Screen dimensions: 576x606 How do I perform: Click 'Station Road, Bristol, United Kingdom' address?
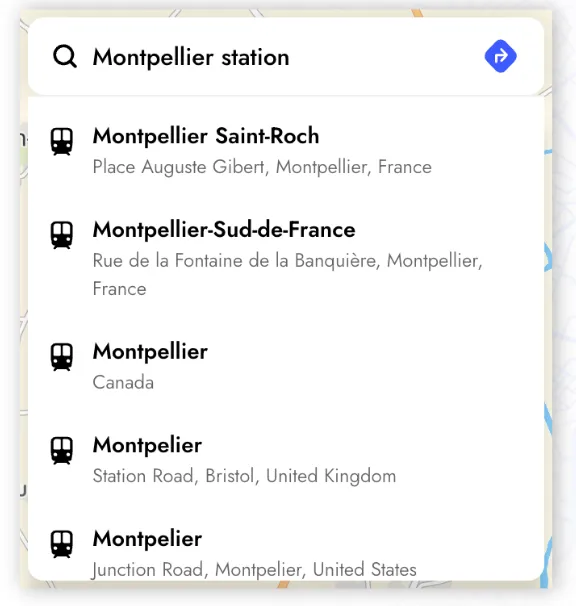[x=244, y=476]
